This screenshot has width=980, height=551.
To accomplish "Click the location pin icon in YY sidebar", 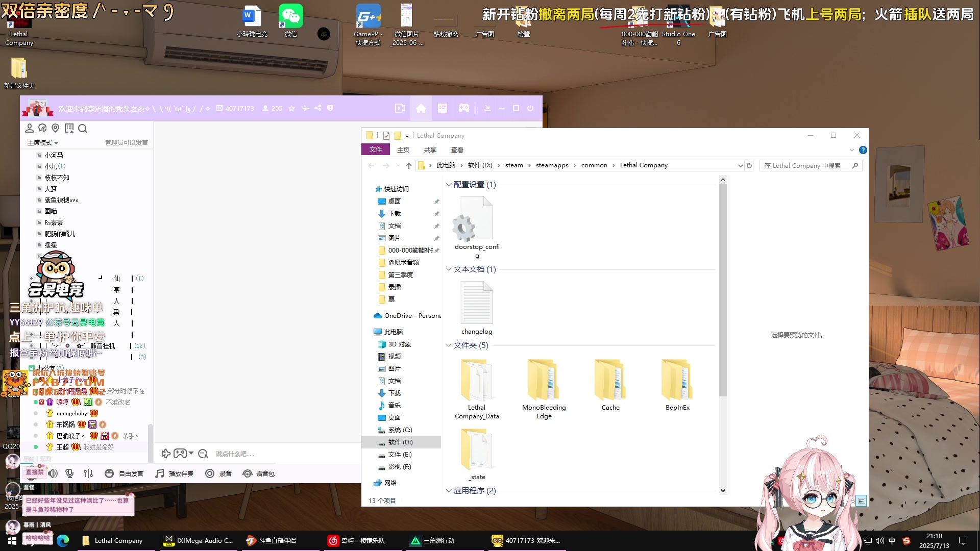I will [x=56, y=128].
